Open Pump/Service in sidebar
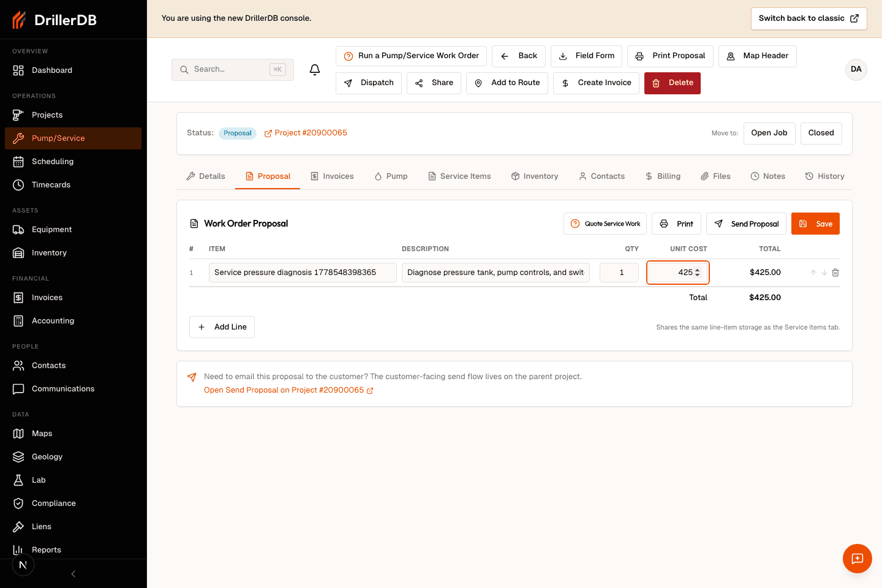 pos(73,138)
